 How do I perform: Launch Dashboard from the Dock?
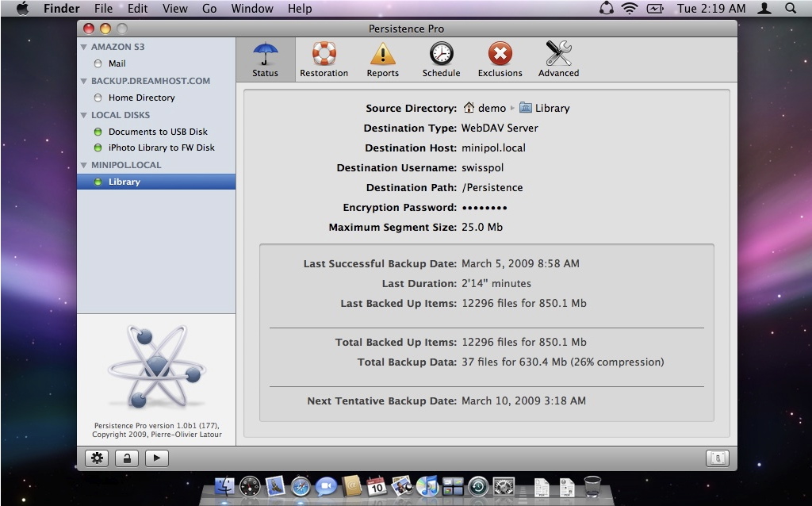pyautogui.click(x=250, y=486)
